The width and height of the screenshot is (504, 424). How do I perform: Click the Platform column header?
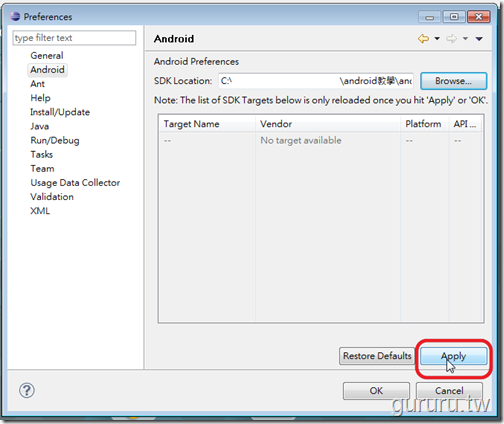coord(424,124)
